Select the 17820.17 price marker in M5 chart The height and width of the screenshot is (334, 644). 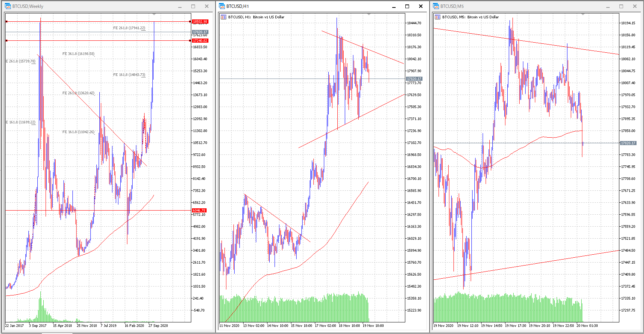tap(628, 143)
